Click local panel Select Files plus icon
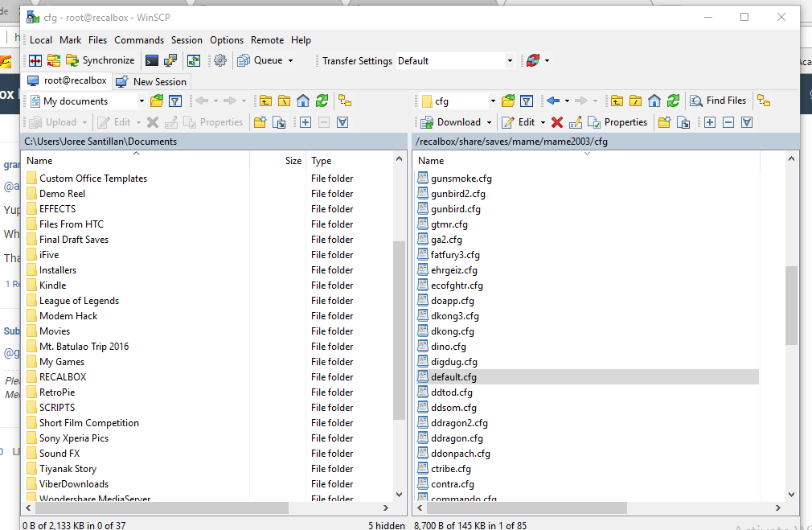The image size is (812, 530). (x=306, y=122)
